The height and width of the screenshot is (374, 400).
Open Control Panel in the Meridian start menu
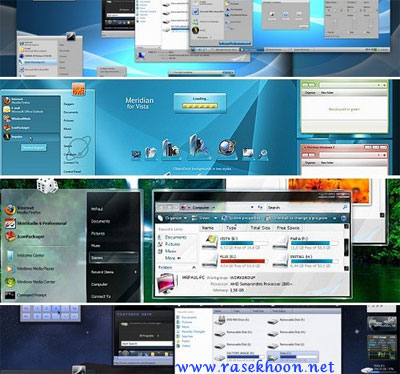pos(72,171)
